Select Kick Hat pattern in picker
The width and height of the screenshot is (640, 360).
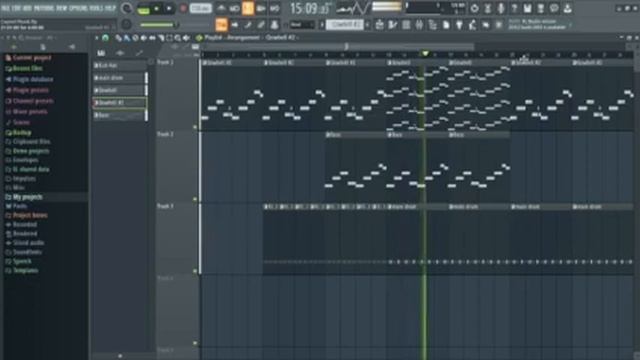tap(119, 65)
